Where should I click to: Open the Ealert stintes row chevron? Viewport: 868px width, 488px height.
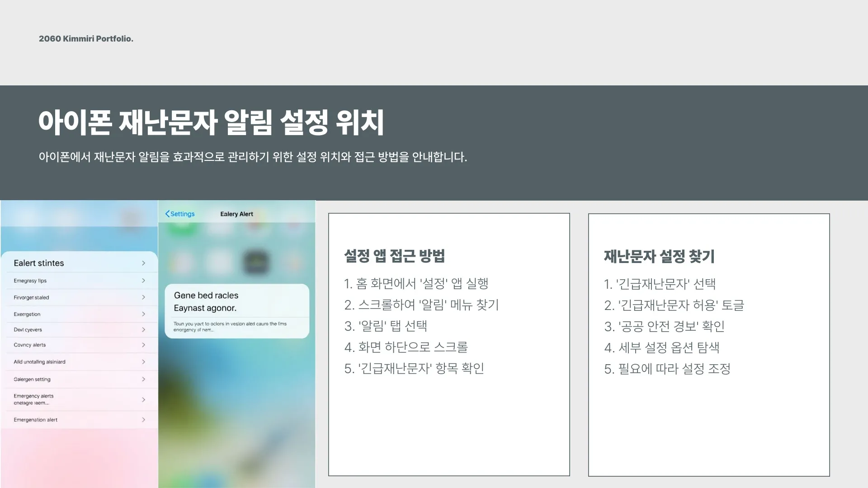click(143, 263)
